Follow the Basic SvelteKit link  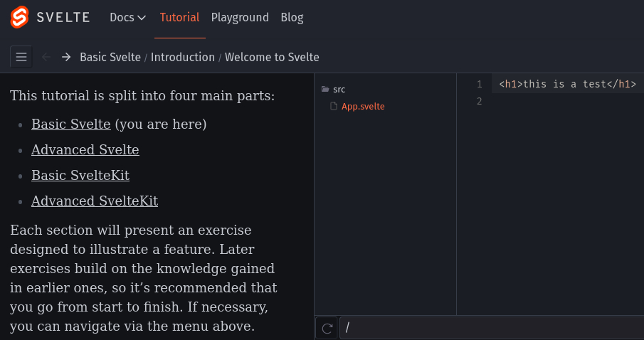point(80,176)
